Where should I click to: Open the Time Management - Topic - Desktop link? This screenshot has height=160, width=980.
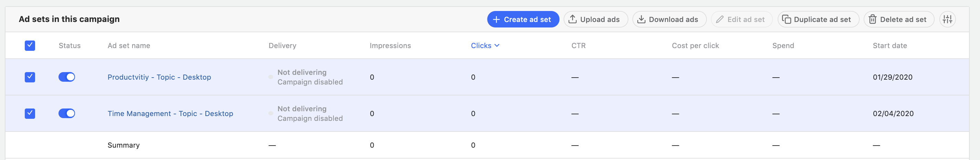pyautogui.click(x=170, y=114)
